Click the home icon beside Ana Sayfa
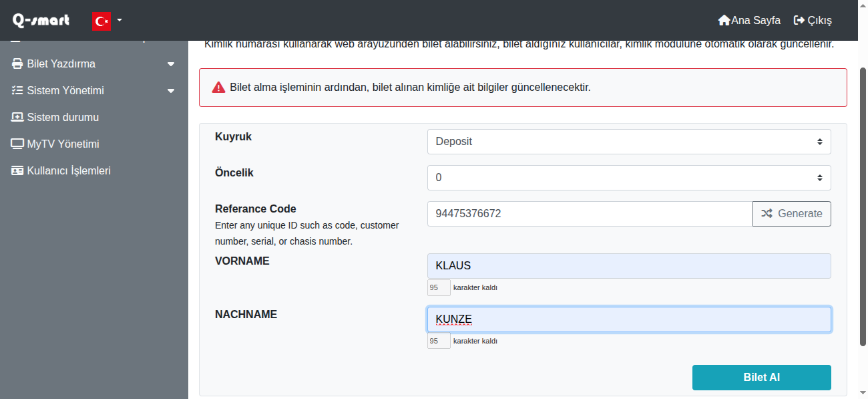Screen dimensions: 868x399 pyautogui.click(x=723, y=20)
